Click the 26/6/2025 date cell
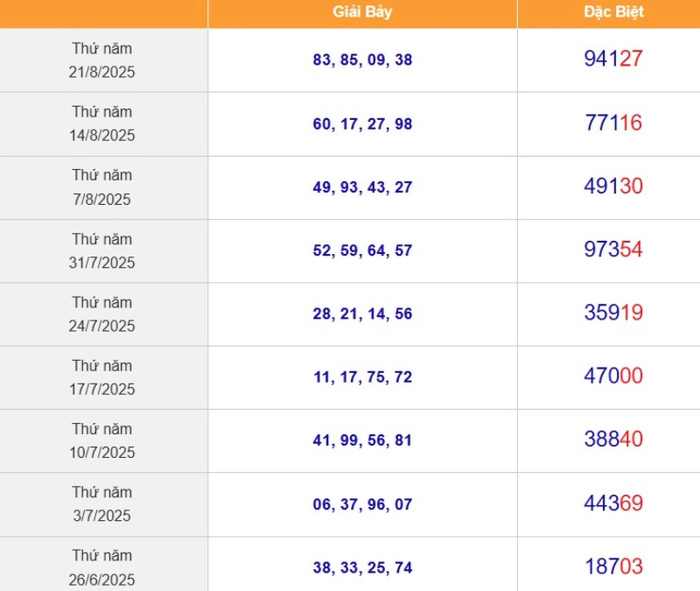Viewport: 700px width, 591px height. pyautogui.click(x=102, y=567)
